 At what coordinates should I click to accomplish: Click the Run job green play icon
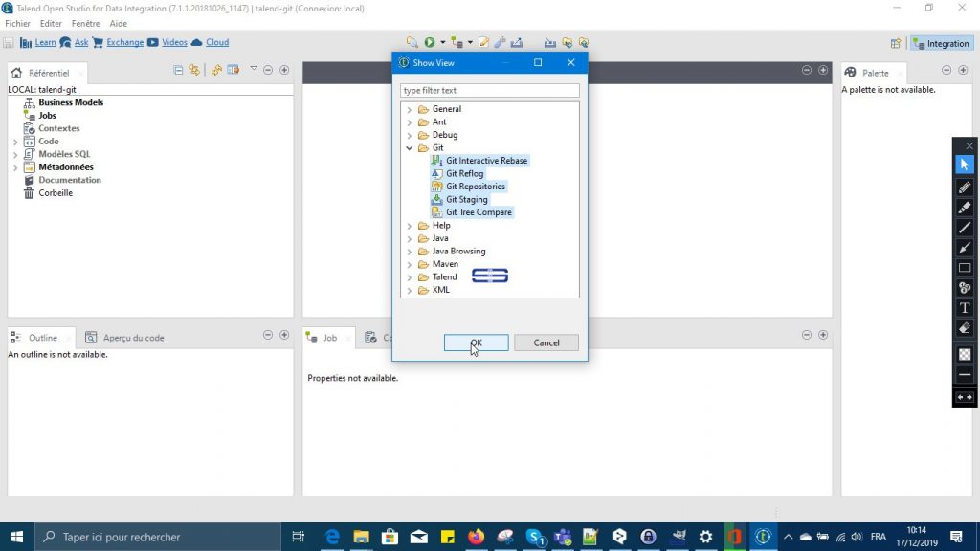430,42
